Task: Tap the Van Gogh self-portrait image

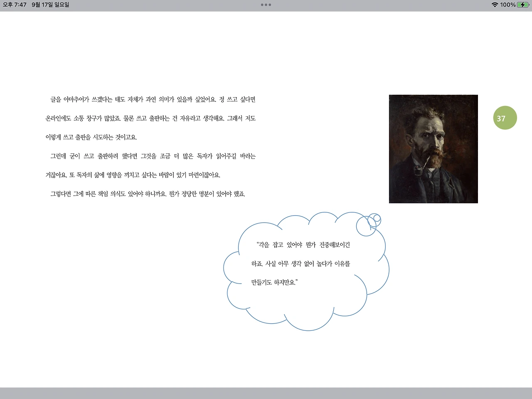Action: (x=433, y=148)
